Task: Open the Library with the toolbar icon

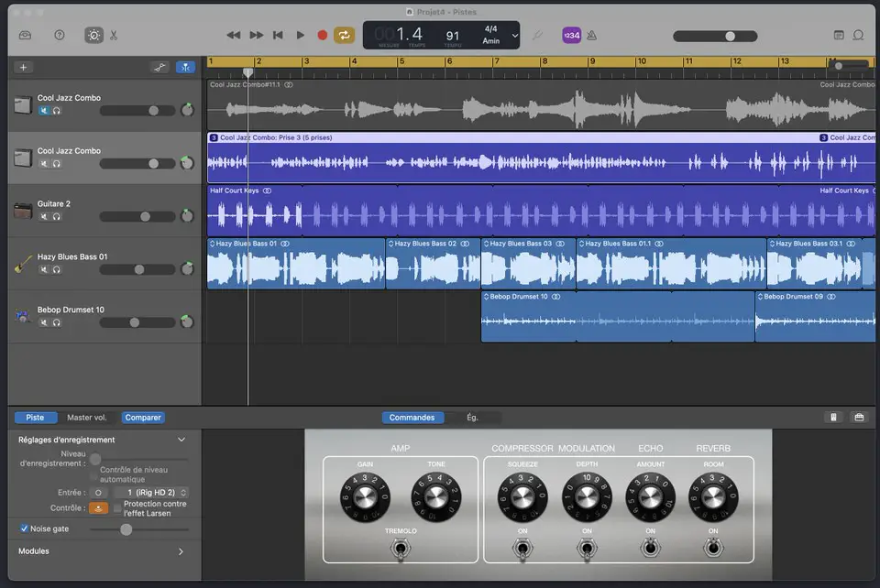Action: 26,36
